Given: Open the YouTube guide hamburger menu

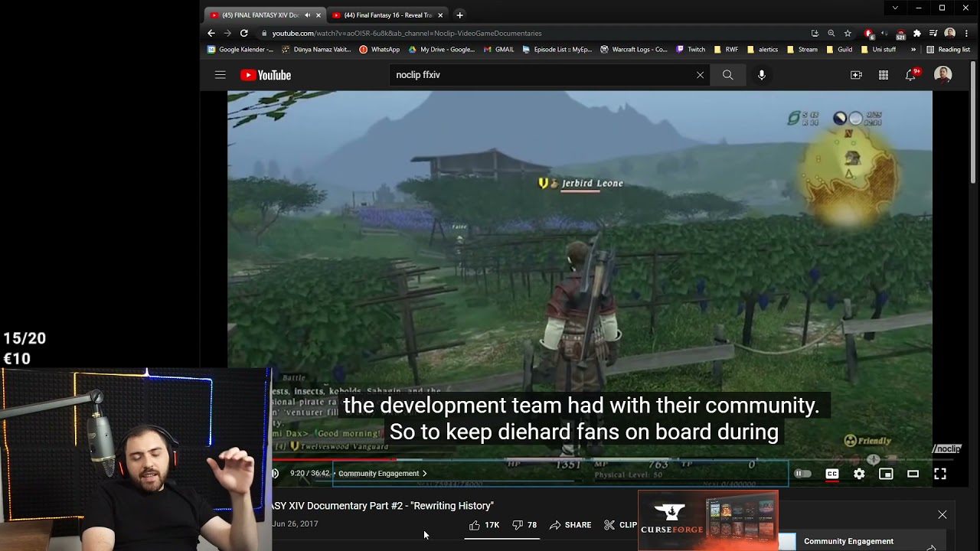Looking at the screenshot, I should [220, 75].
